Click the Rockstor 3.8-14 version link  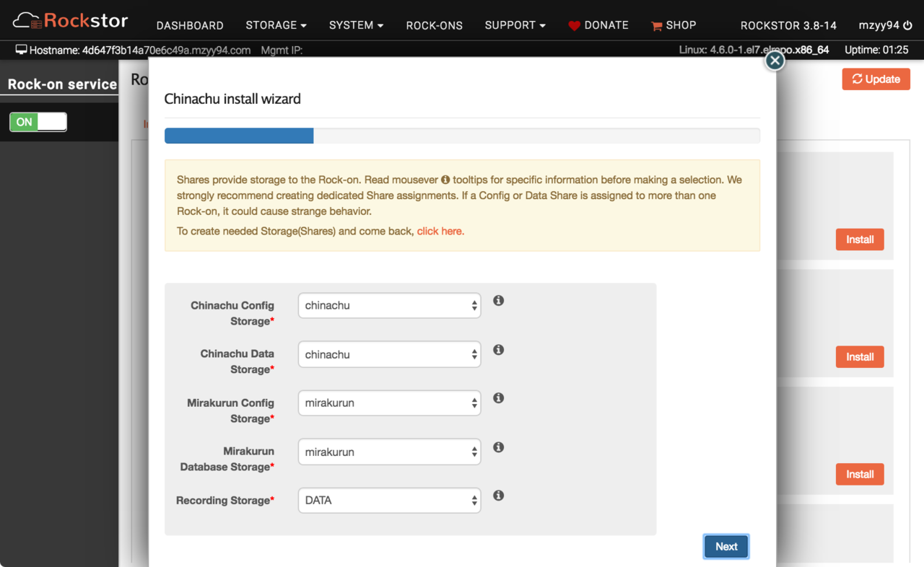tap(788, 25)
